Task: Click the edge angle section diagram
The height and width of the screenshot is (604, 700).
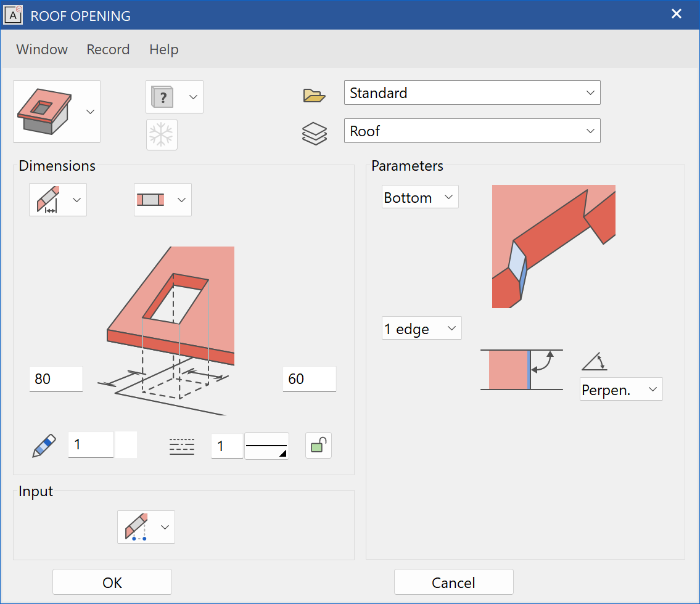Action: (521, 369)
